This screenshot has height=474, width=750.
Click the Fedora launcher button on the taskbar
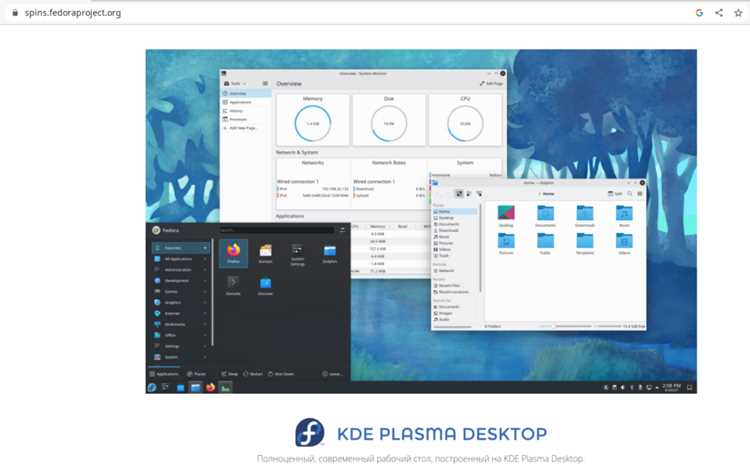click(x=152, y=387)
